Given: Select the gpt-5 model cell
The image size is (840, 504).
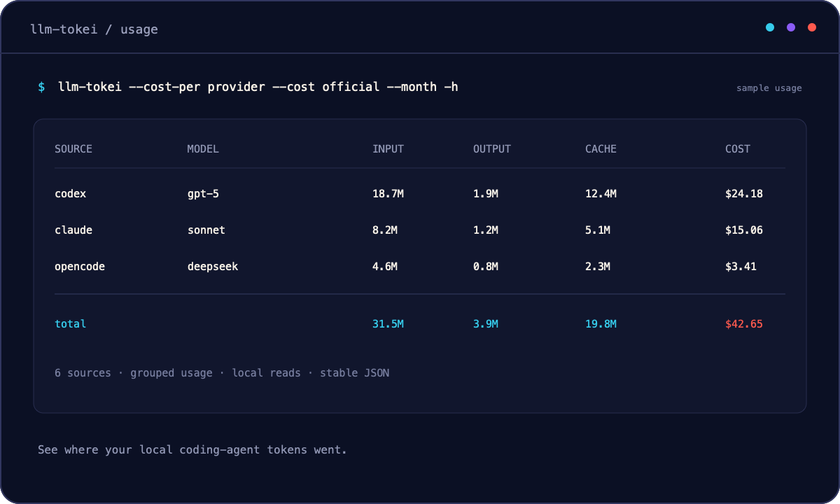Looking at the screenshot, I should (x=203, y=194).
